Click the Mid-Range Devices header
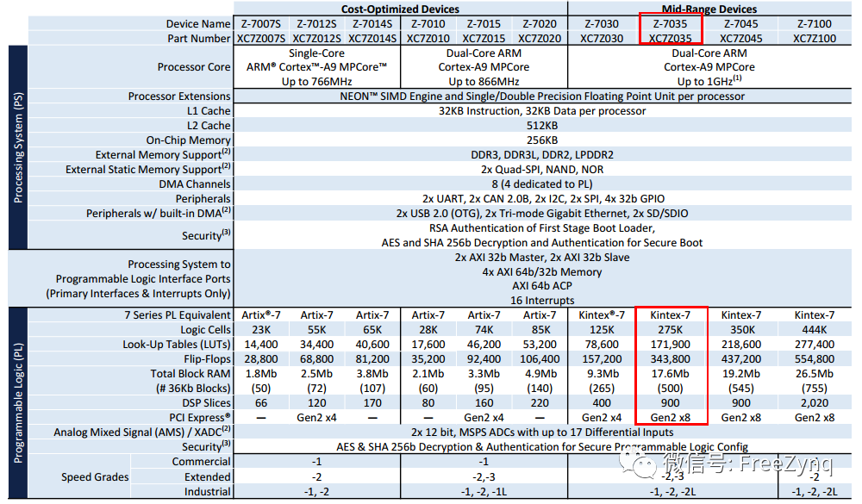The image size is (862, 504). pyautogui.click(x=709, y=9)
